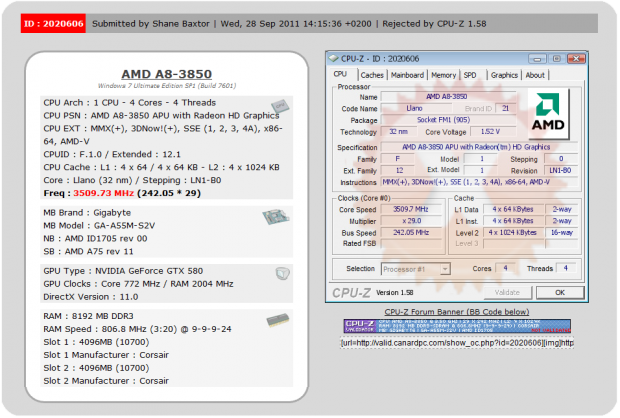This screenshot has height=418, width=620.
Task: Click the CPU-Z Version 1.58 label
Action: point(395,293)
